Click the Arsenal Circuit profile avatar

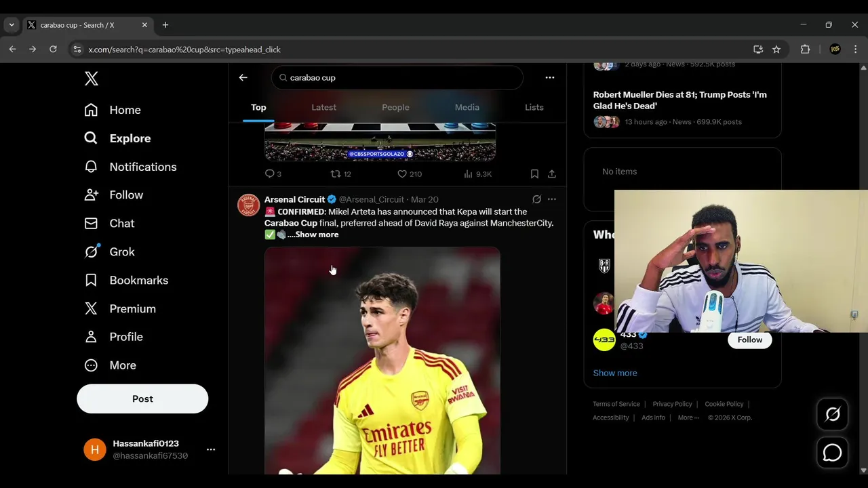[249, 205]
